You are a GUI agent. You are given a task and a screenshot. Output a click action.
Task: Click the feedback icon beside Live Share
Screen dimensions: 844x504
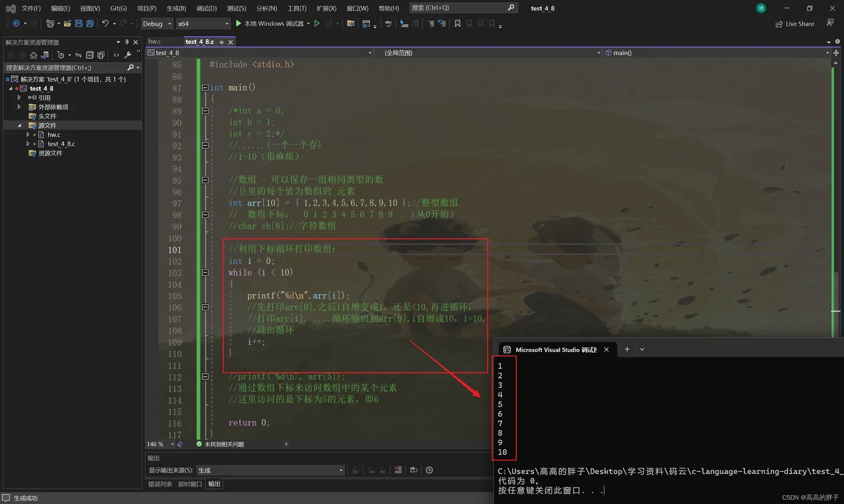click(x=830, y=23)
